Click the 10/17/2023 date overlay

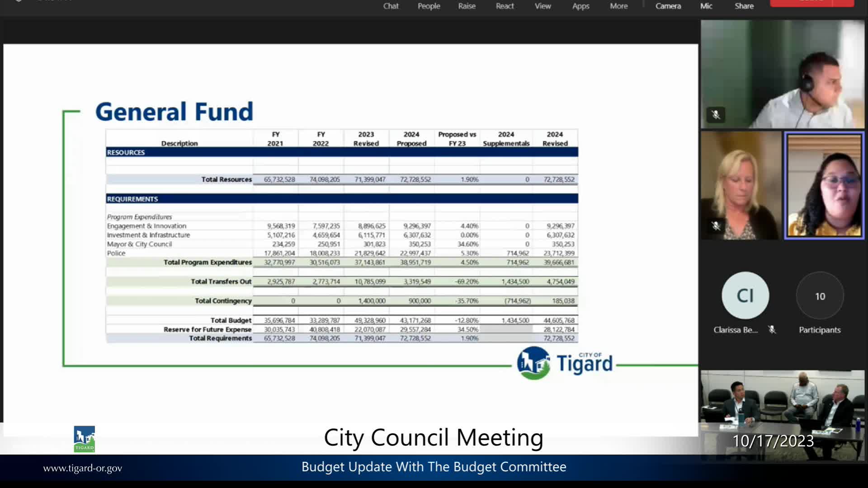click(x=773, y=441)
